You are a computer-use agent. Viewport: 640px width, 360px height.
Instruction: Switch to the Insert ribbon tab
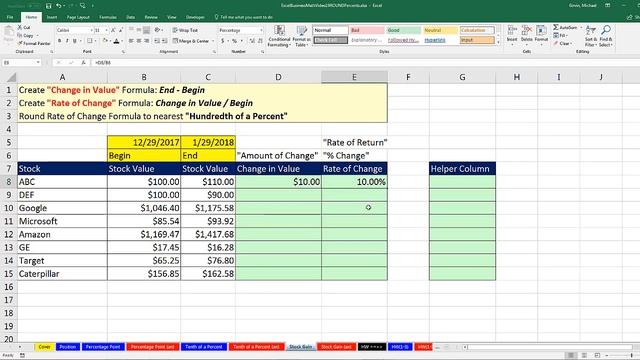coord(52,17)
